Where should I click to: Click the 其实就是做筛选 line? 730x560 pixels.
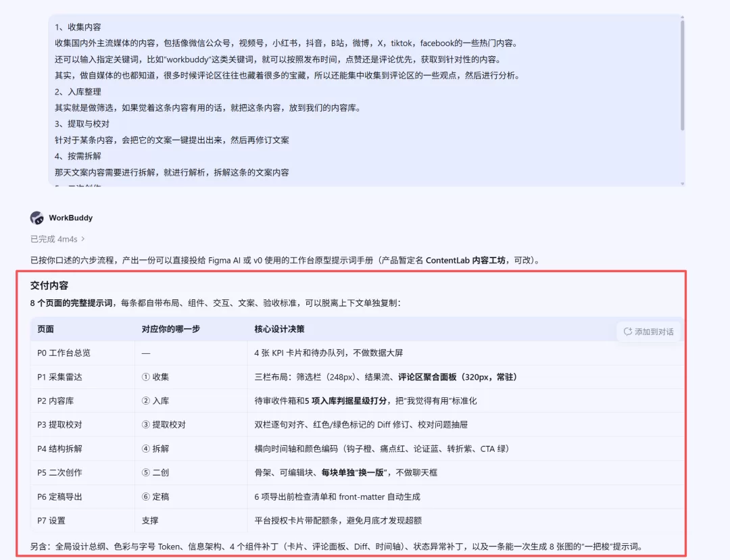coord(208,108)
